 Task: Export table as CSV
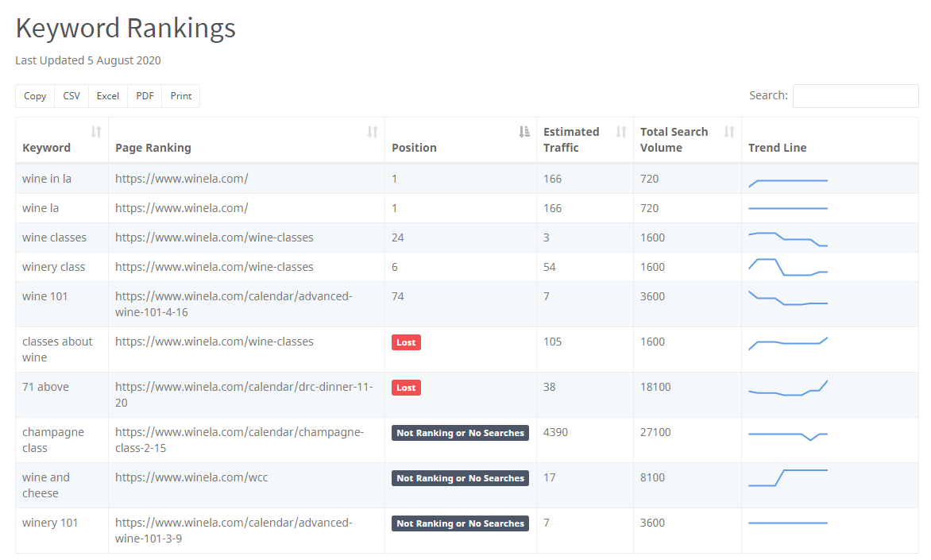[x=71, y=96]
